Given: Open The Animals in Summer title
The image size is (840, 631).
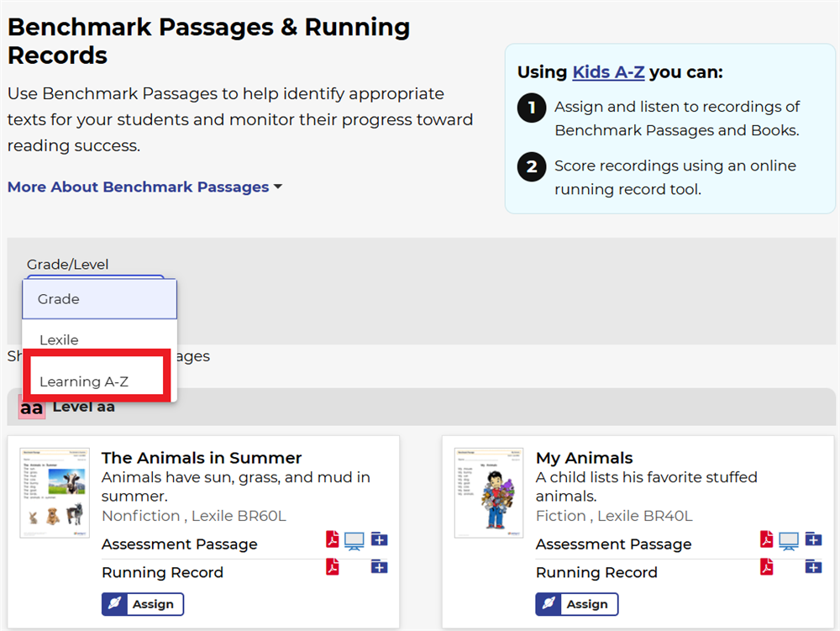Looking at the screenshot, I should [202, 458].
